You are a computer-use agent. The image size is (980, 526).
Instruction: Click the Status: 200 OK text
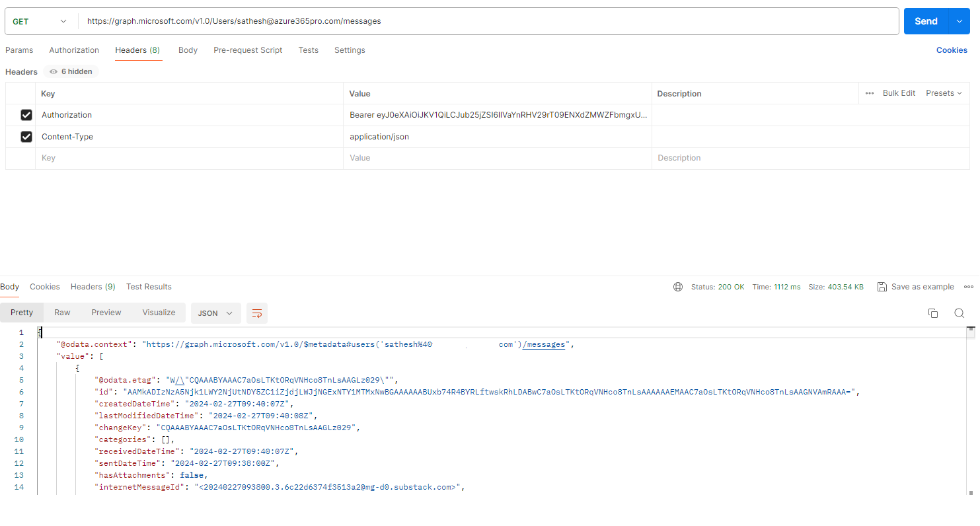[718, 287]
